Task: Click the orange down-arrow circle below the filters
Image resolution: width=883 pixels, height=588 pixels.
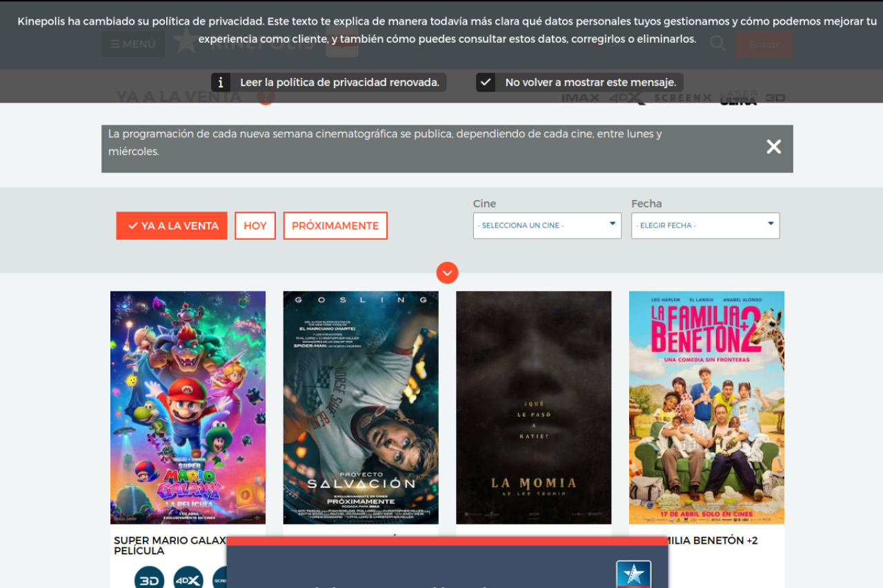Action: coord(447,273)
